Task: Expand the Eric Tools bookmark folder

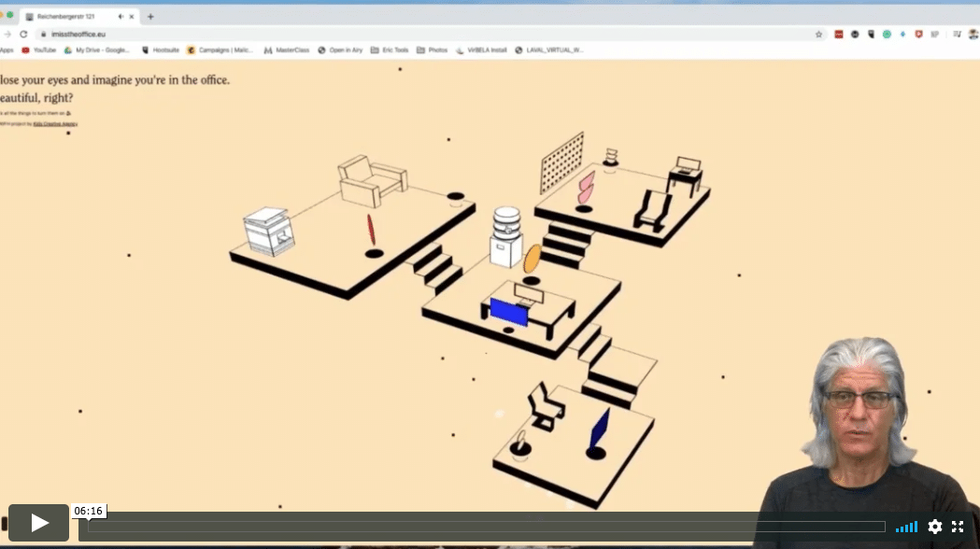Action: click(x=390, y=50)
